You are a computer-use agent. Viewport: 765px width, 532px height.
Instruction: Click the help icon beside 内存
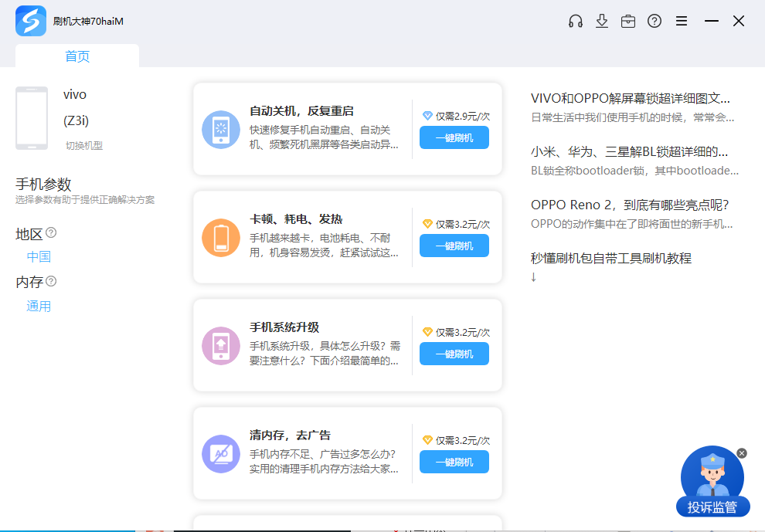pyautogui.click(x=51, y=281)
